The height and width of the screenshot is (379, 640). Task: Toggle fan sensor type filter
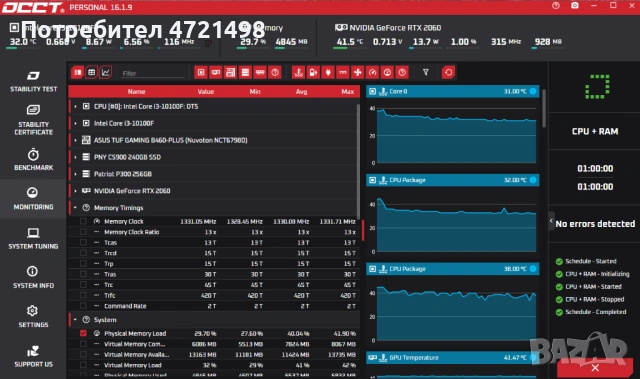tap(358, 73)
